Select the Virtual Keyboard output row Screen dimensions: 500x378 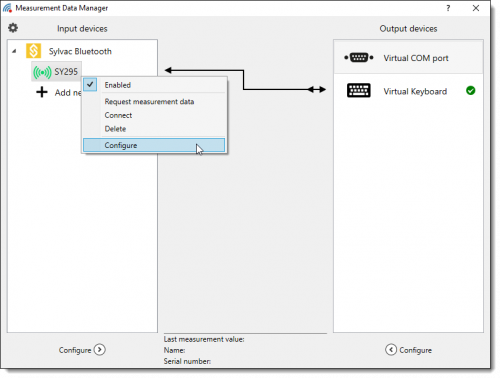(408, 91)
